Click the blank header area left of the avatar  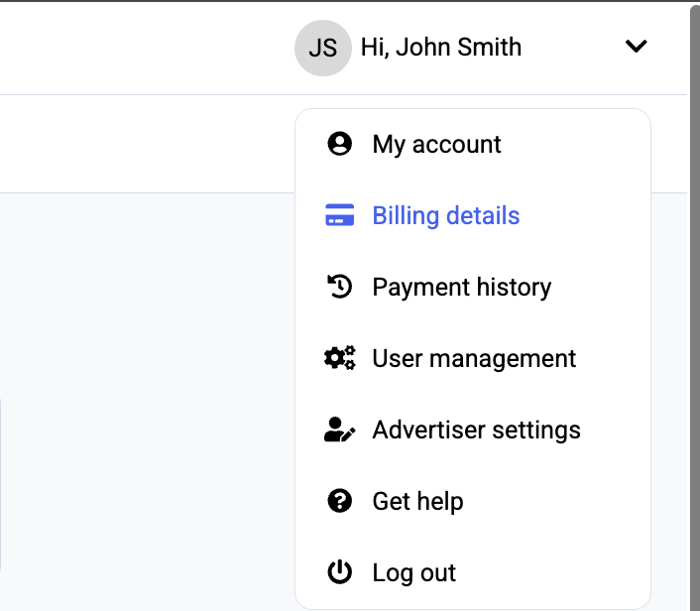(149, 48)
